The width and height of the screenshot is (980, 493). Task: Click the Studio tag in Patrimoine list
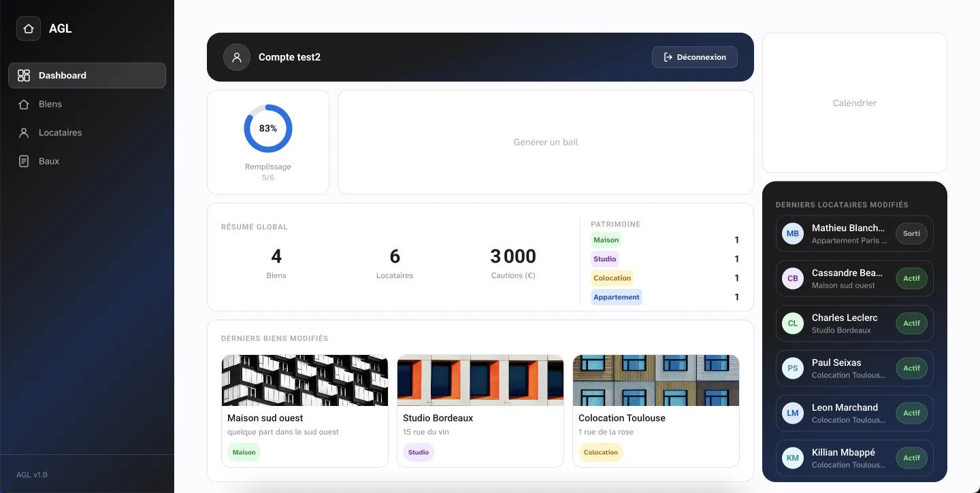coord(605,259)
